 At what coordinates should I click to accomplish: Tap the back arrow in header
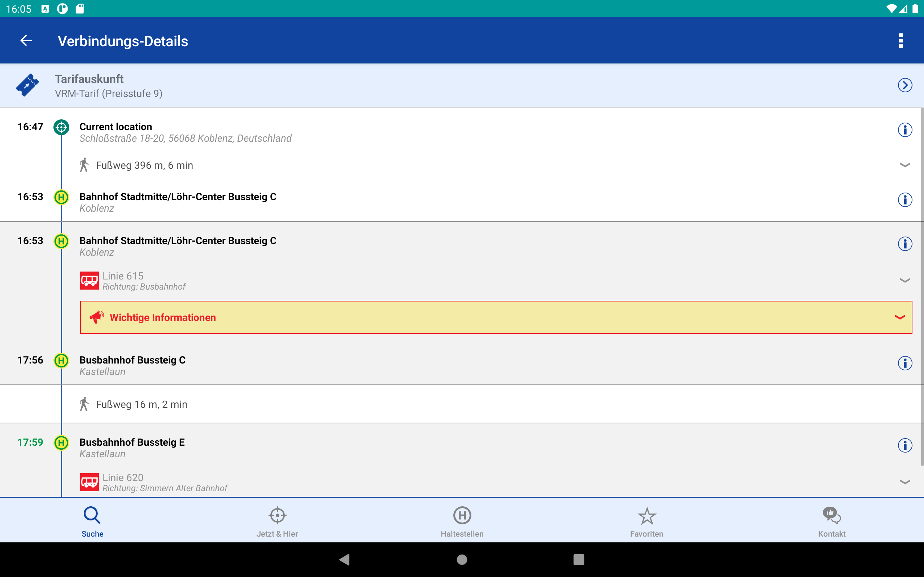pos(26,40)
